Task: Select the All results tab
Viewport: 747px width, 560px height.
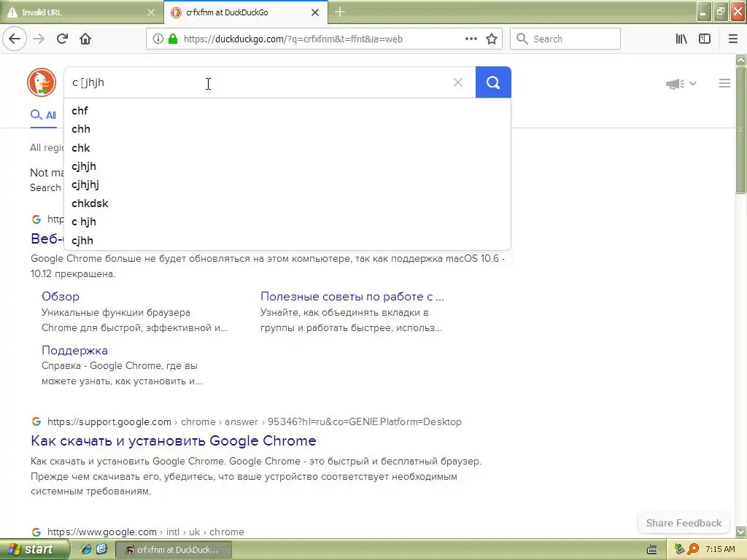Action: coord(43,115)
